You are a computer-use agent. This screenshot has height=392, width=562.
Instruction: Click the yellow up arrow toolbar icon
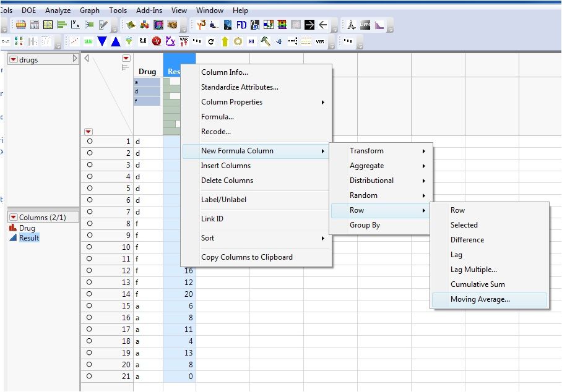225,41
